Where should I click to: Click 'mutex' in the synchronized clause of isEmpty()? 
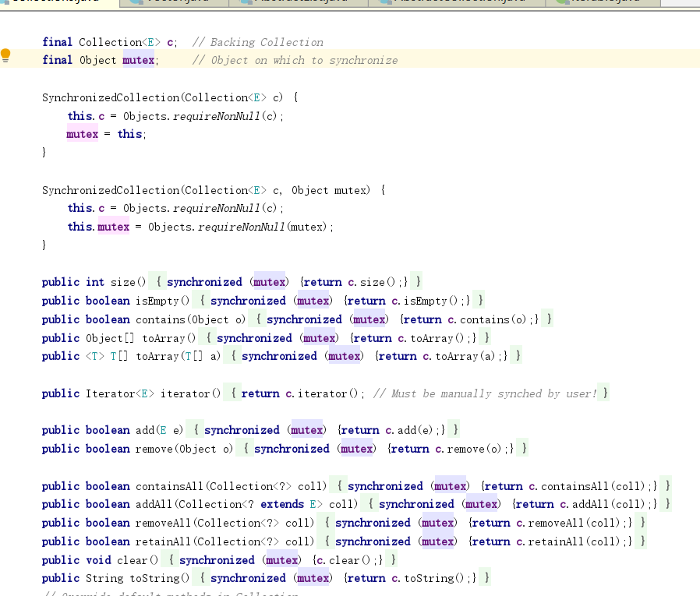(313, 302)
